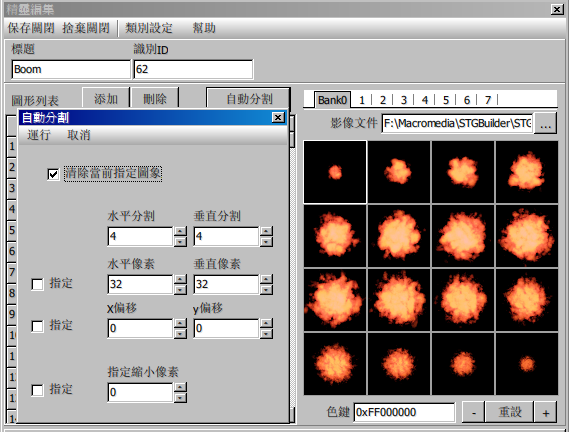
Task: Switch to bank tab 4
Action: [425, 100]
